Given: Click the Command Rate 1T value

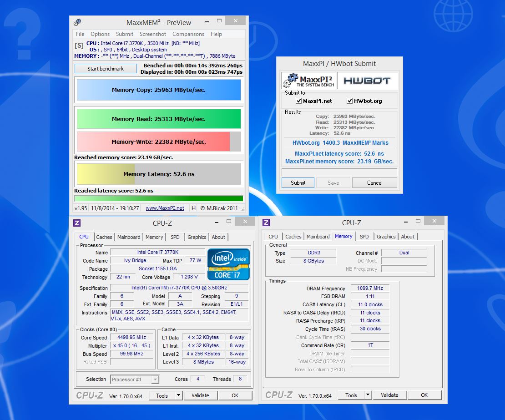Looking at the screenshot, I should pos(370,345).
